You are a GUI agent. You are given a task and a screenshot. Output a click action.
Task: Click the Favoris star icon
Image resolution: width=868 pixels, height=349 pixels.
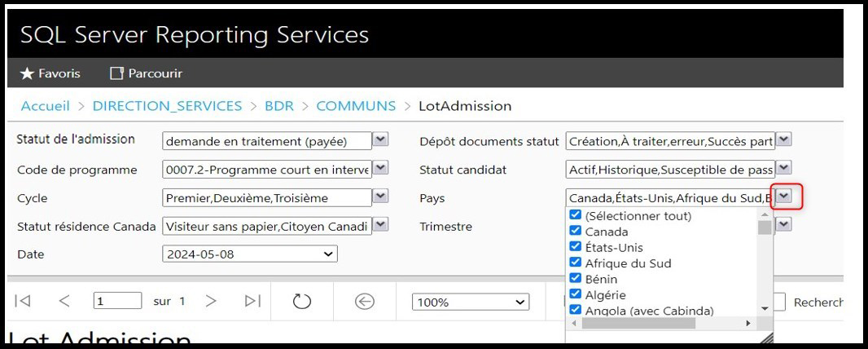point(27,73)
